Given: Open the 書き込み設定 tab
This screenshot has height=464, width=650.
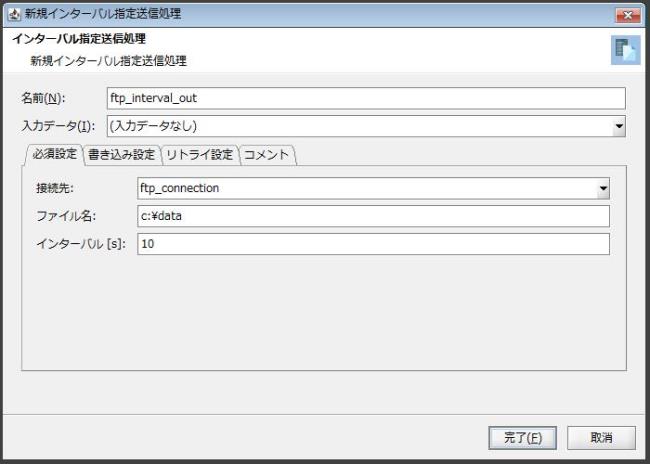Looking at the screenshot, I should click(x=122, y=154).
